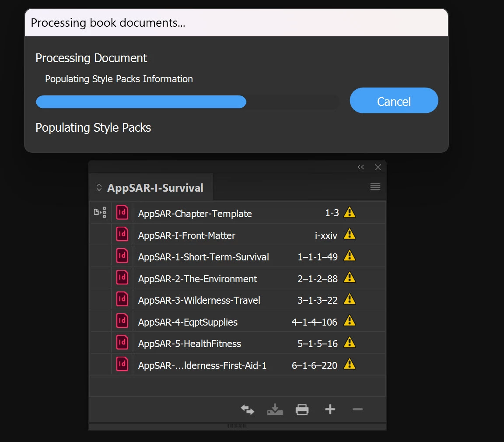The width and height of the screenshot is (504, 442).
Task: Select the AppSAR-5-HealthFitness document name
Action: coord(189,344)
